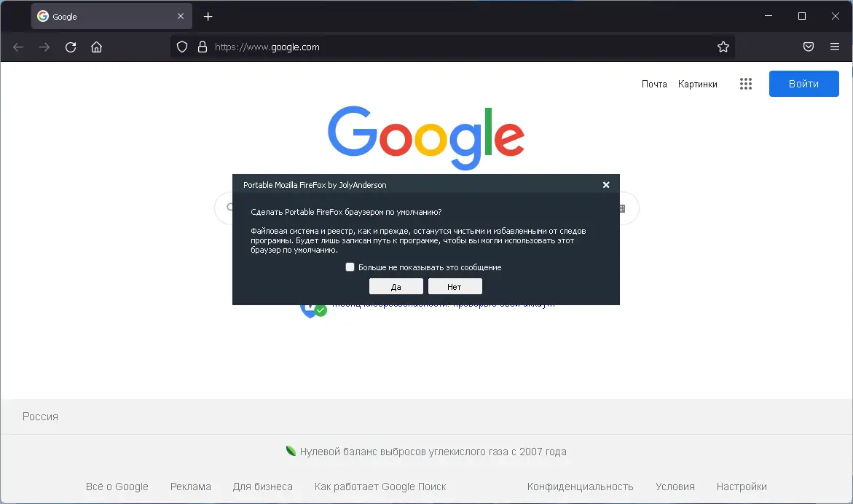This screenshot has height=504, width=853.
Task: Open 'Условия' footer link
Action: coord(675,487)
